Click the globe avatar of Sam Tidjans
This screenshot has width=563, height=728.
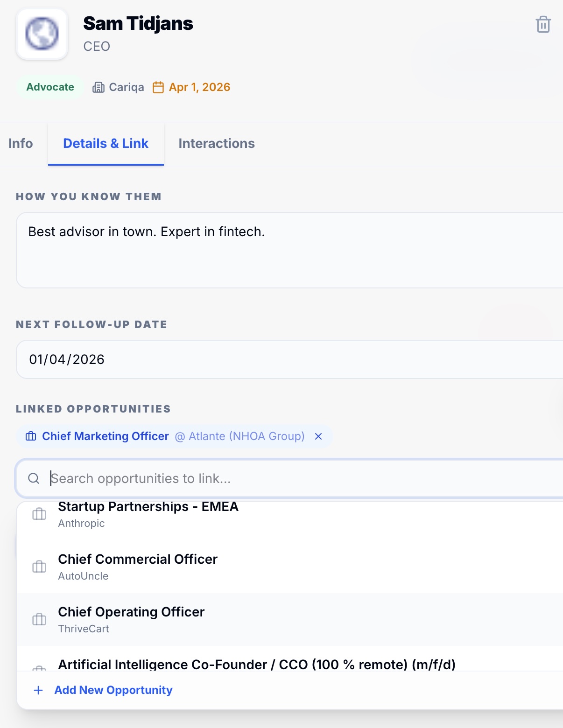tap(42, 34)
